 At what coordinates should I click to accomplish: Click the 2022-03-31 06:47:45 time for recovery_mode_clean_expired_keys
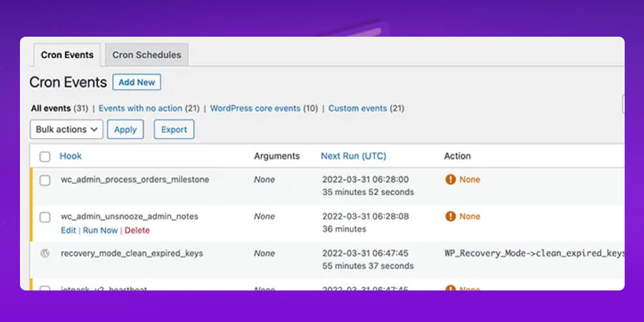tap(366, 253)
